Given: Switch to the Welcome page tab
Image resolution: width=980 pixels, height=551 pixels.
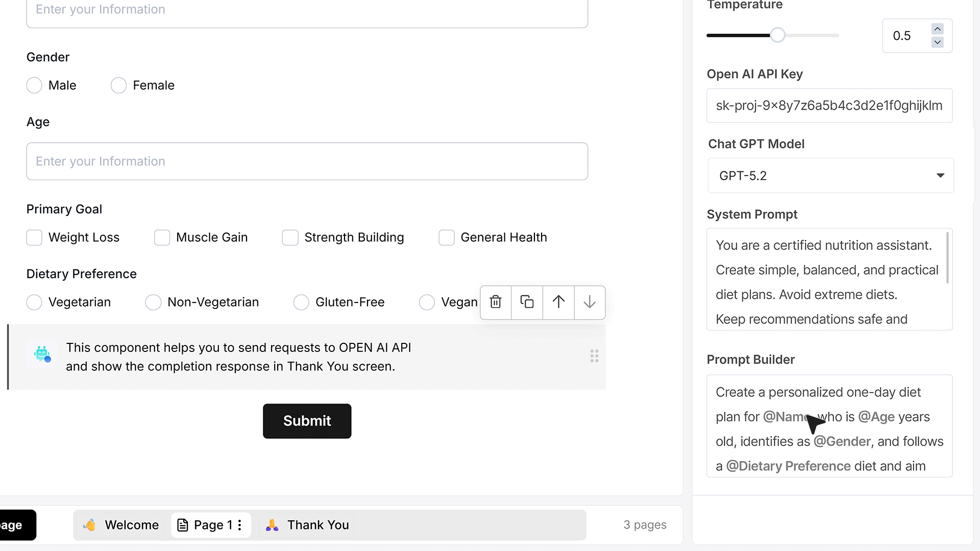Looking at the screenshot, I should click(x=121, y=525).
